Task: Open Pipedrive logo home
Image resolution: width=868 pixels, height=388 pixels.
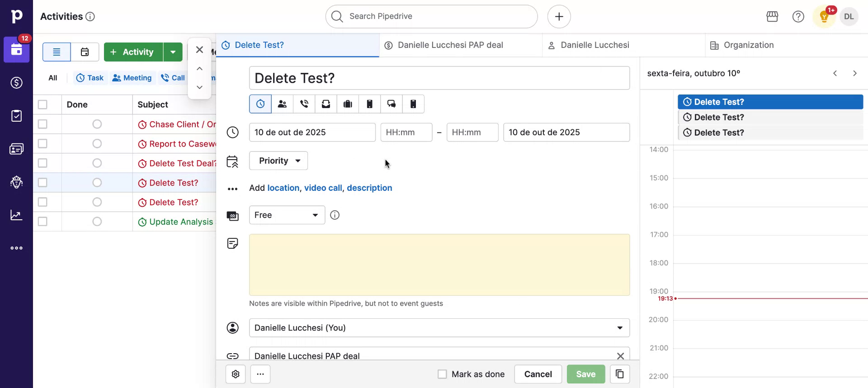Action: pyautogui.click(x=16, y=16)
